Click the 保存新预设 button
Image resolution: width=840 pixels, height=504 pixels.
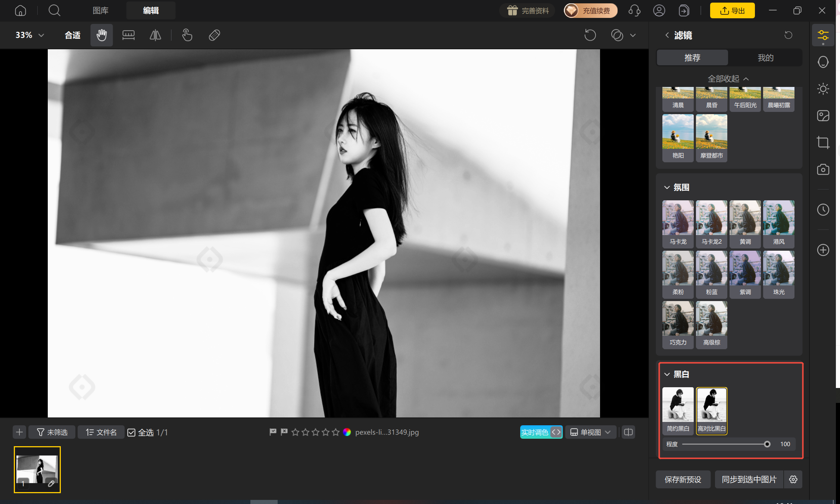click(x=683, y=479)
